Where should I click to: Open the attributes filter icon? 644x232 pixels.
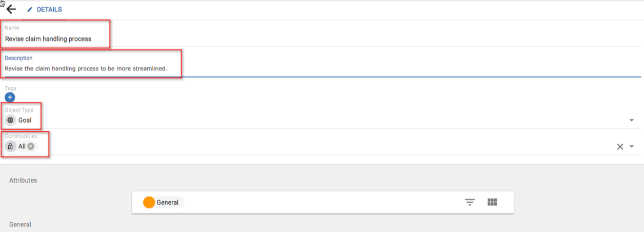470,202
